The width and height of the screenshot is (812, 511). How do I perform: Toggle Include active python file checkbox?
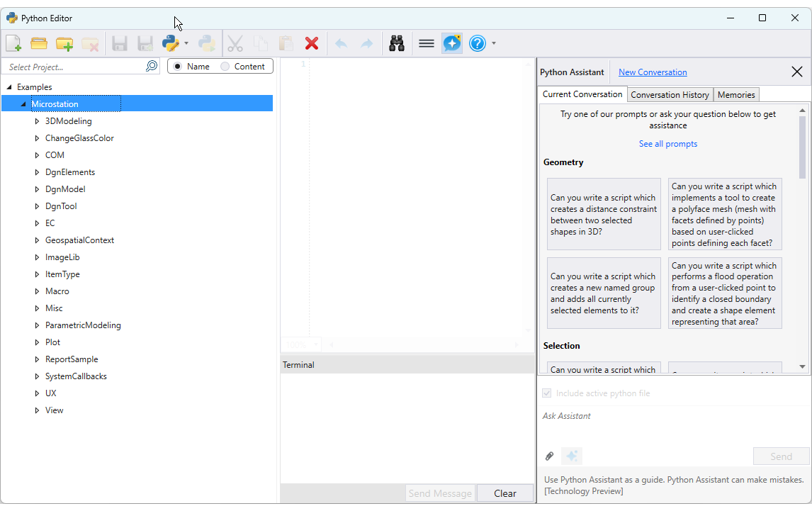click(547, 393)
